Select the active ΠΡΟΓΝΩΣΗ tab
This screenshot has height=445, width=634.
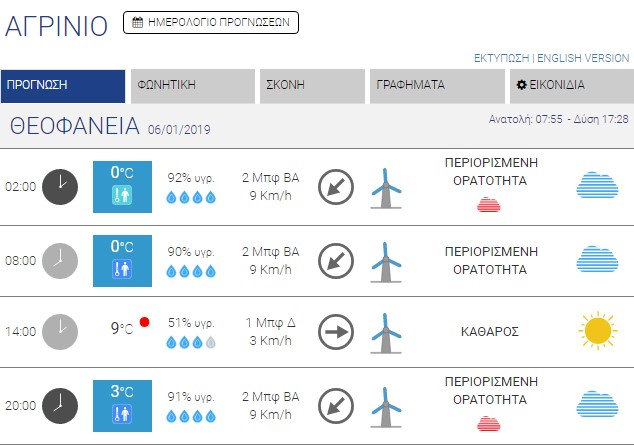pyautogui.click(x=63, y=86)
